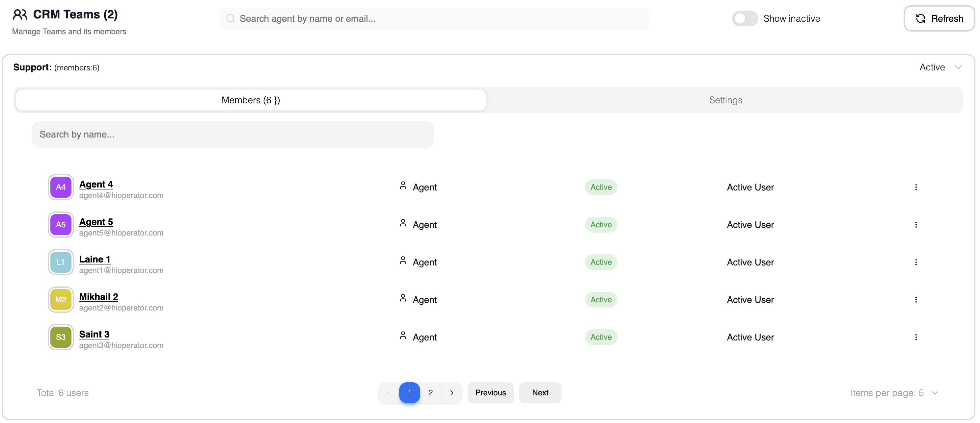Screen dimensions: 980x423
Task: Toggle Show inactive switch
Action: coord(745,18)
